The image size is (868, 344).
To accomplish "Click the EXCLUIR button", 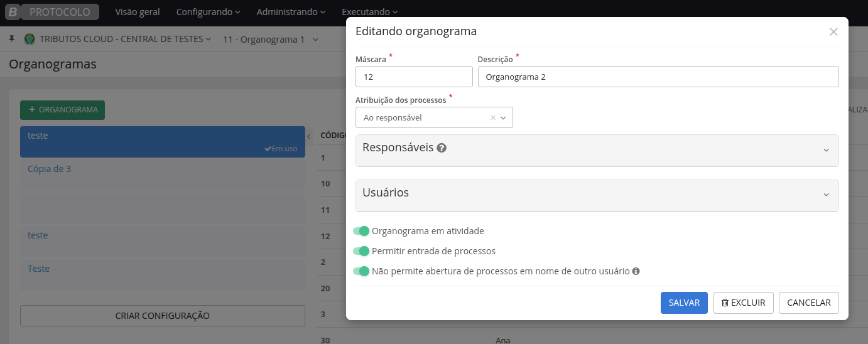I will pos(743,303).
